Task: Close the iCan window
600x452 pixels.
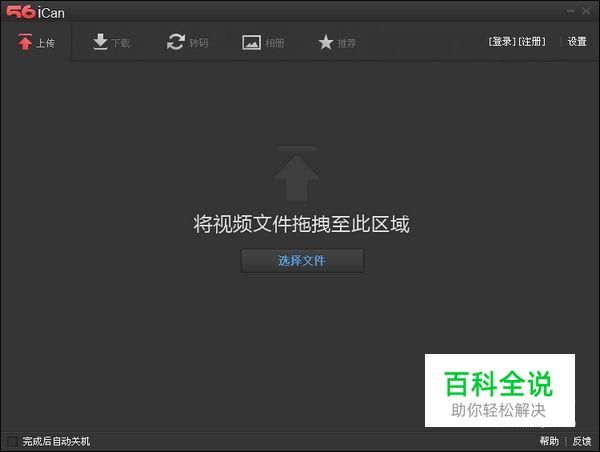Action: pos(586,11)
